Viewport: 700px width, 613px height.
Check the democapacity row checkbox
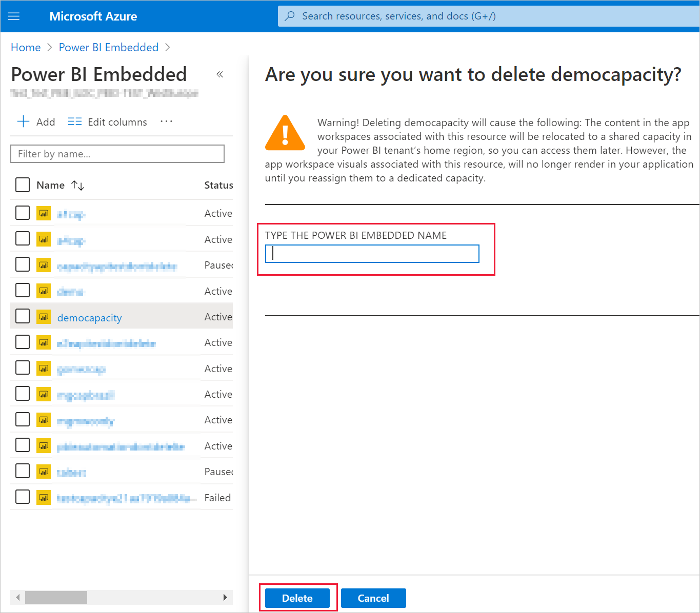click(23, 316)
